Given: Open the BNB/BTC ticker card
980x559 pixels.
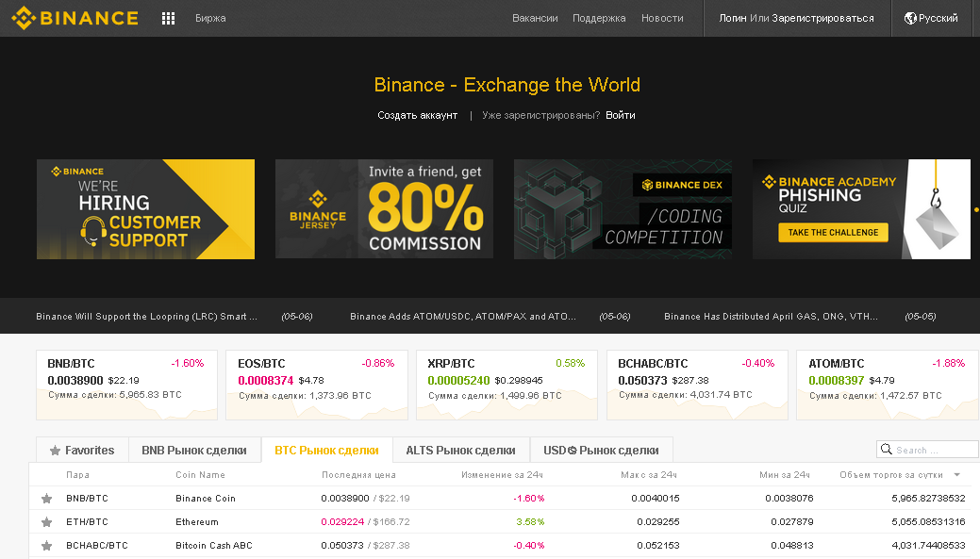Looking at the screenshot, I should (127, 385).
